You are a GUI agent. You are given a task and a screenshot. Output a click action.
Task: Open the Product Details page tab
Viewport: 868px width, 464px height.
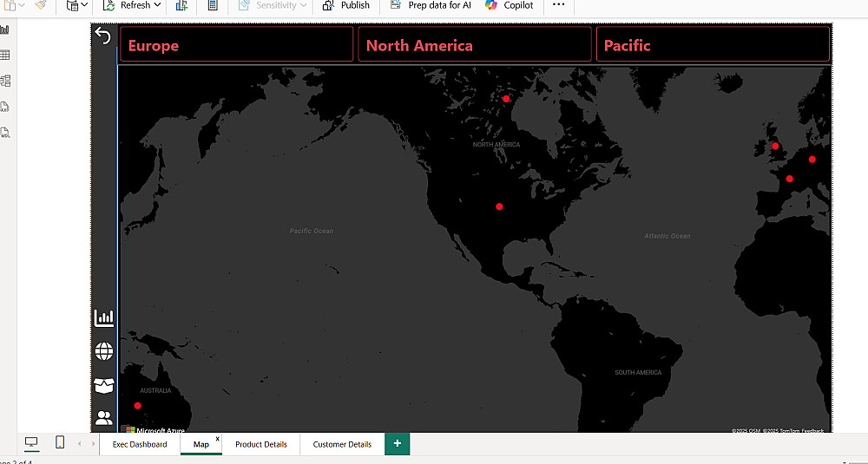pos(261,444)
